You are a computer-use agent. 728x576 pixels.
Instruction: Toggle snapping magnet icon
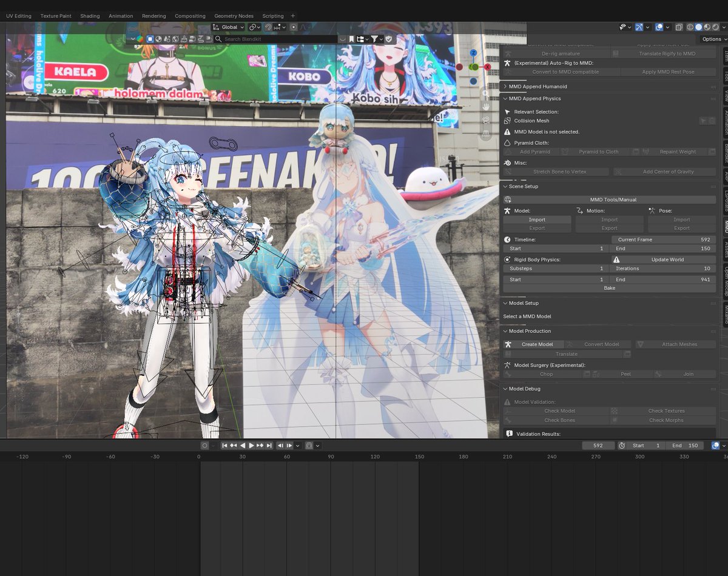click(x=268, y=27)
